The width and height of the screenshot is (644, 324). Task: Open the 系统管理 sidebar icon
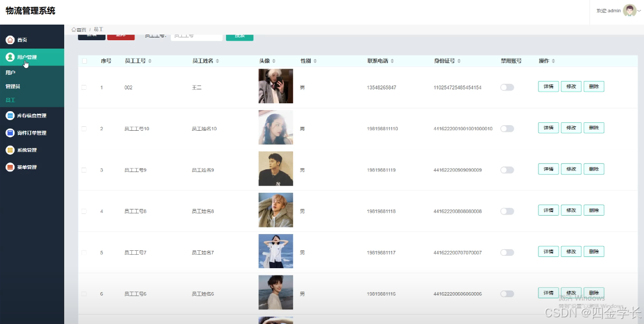10,150
